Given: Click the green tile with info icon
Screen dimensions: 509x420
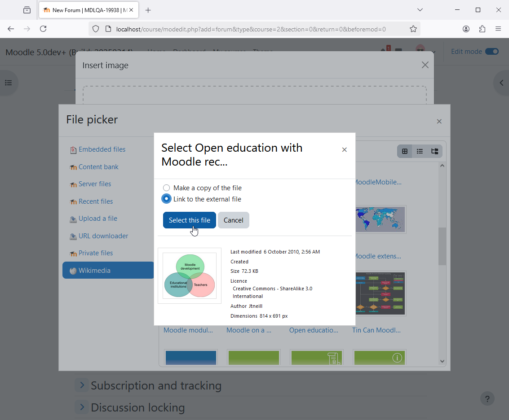Looking at the screenshot, I should click(380, 358).
